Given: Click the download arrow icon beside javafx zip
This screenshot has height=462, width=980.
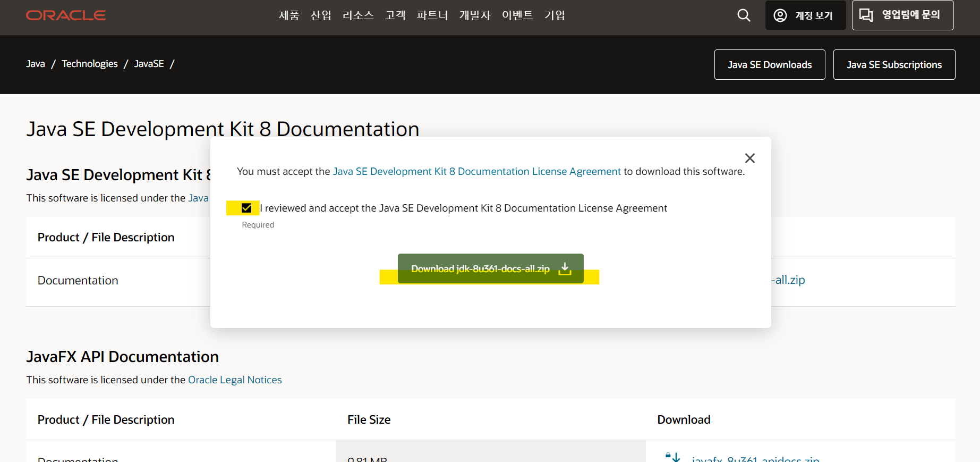Looking at the screenshot, I should tap(673, 457).
